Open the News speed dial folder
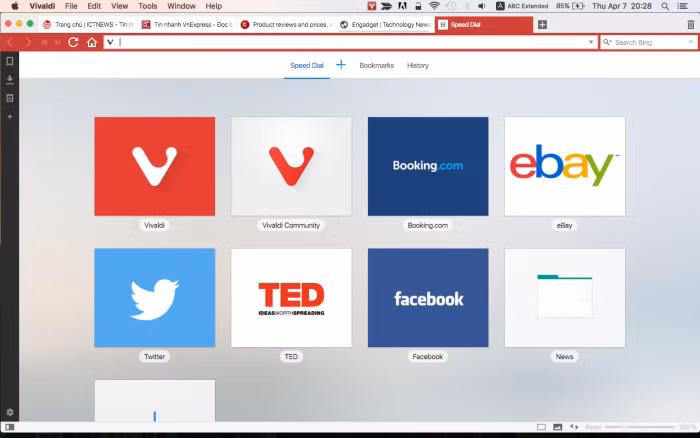Image resolution: width=700 pixels, height=438 pixels. coord(565,298)
